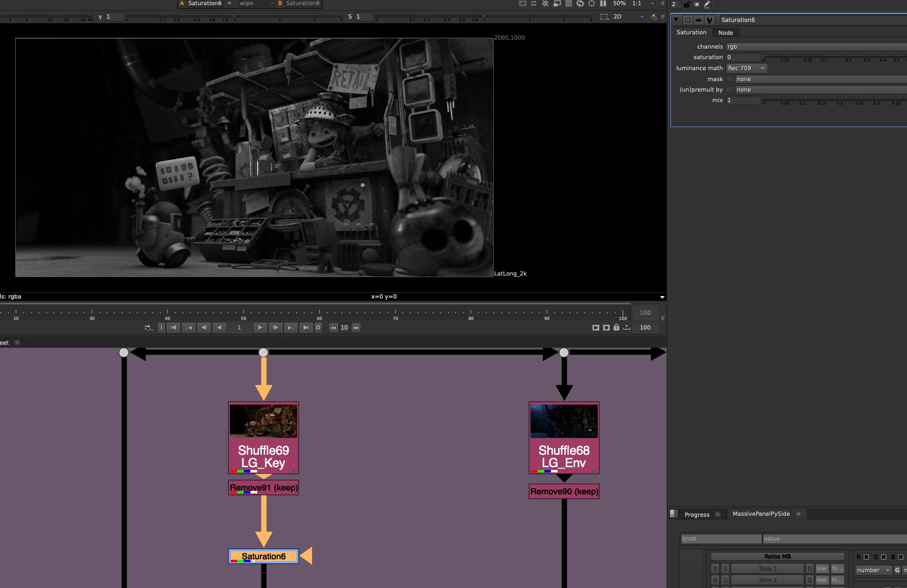Click the viewer refresh icon
Screen dimensions: 907x588
point(580,3)
